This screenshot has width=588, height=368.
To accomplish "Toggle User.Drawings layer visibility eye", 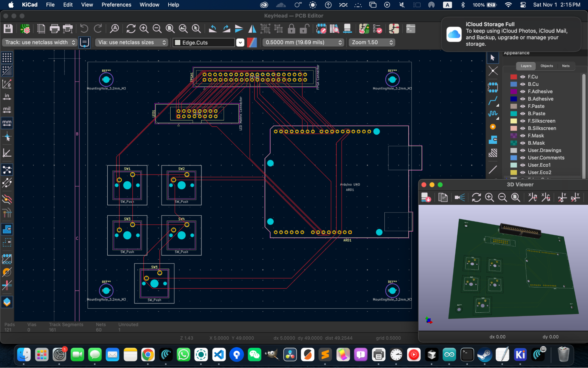I will (522, 150).
